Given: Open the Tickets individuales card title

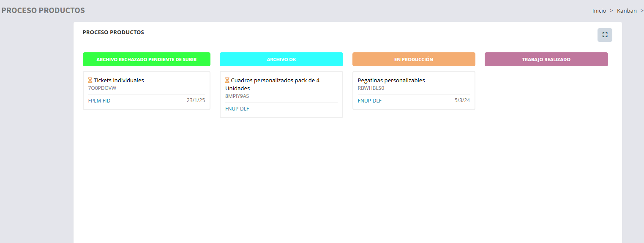Looking at the screenshot, I should tap(119, 80).
